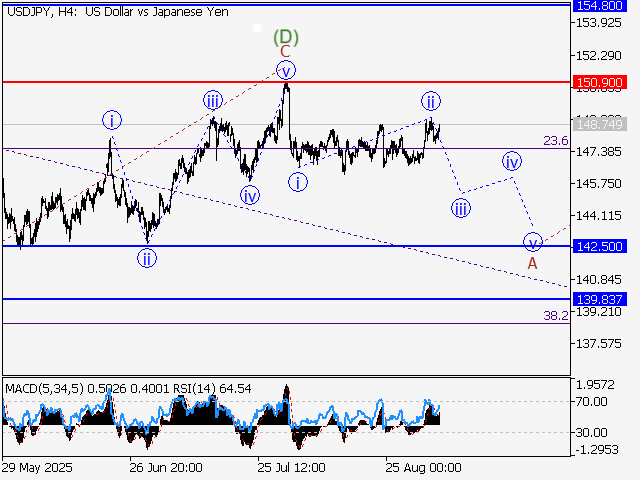The width and height of the screenshot is (640, 480).
Task: Click the 139.837 price level label
Action: [601, 299]
